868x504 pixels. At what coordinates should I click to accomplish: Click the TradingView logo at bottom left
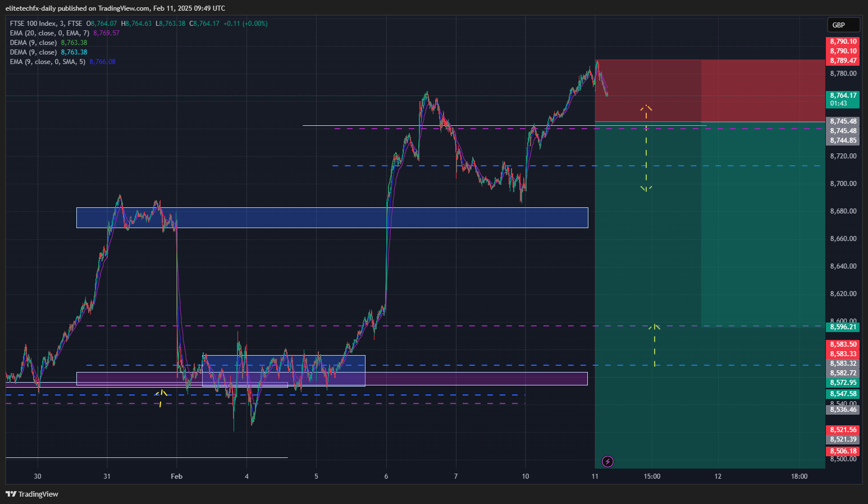32,494
